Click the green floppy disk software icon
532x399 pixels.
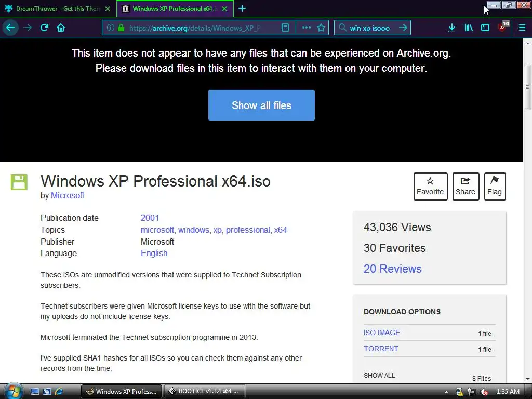(x=19, y=182)
